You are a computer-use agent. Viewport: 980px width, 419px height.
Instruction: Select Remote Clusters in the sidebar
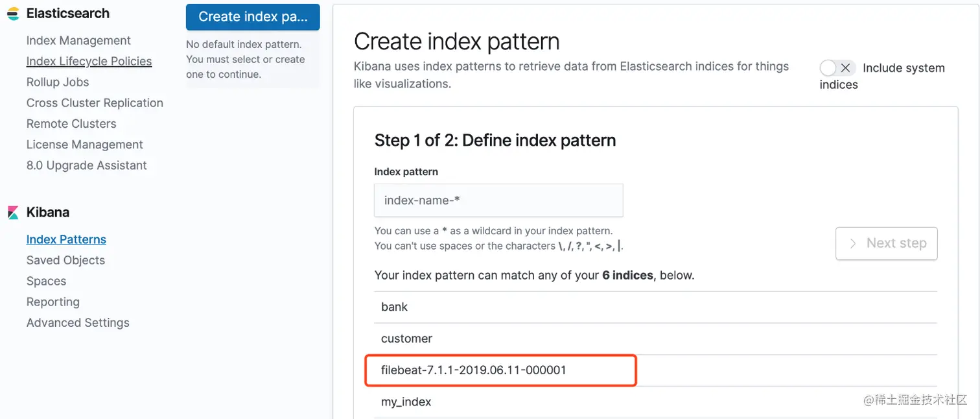click(x=71, y=124)
